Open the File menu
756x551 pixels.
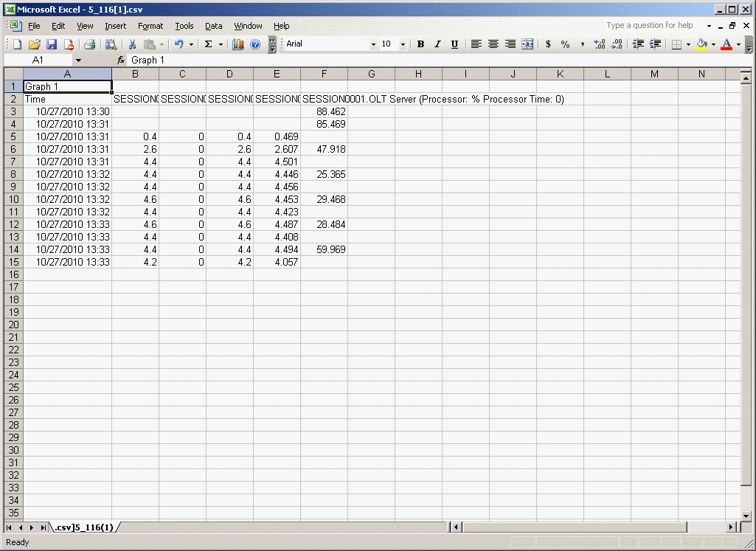[x=34, y=26]
